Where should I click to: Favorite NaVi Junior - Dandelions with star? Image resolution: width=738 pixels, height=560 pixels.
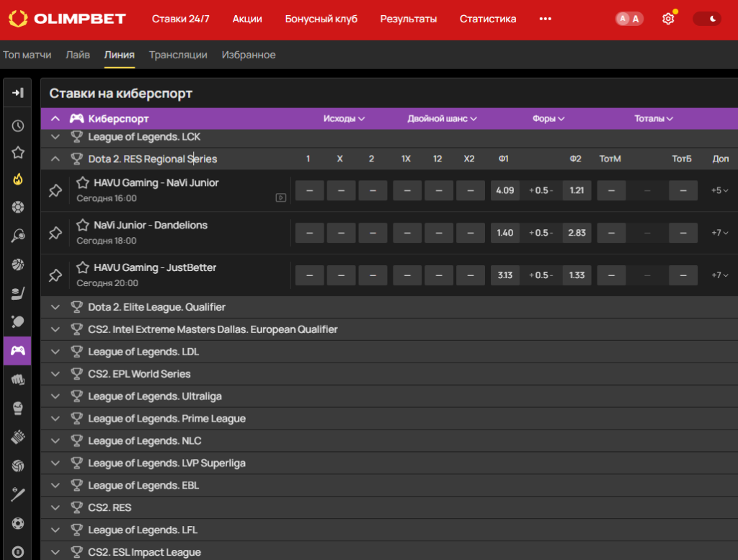[x=83, y=225]
